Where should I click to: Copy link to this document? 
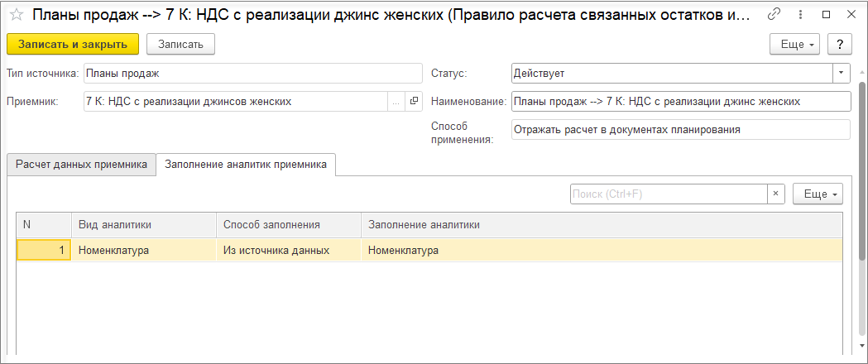click(774, 15)
